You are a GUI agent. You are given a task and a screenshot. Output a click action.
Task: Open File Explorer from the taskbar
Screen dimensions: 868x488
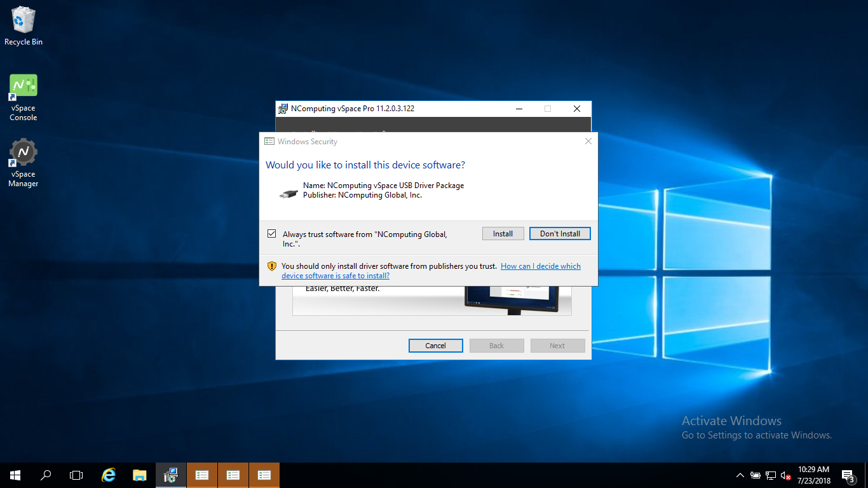coord(140,475)
